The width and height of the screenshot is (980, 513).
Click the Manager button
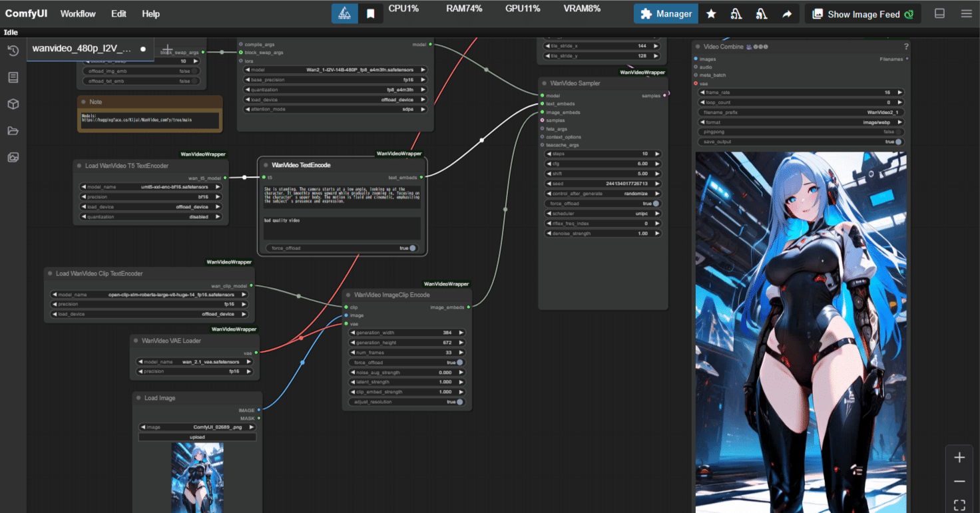(666, 14)
